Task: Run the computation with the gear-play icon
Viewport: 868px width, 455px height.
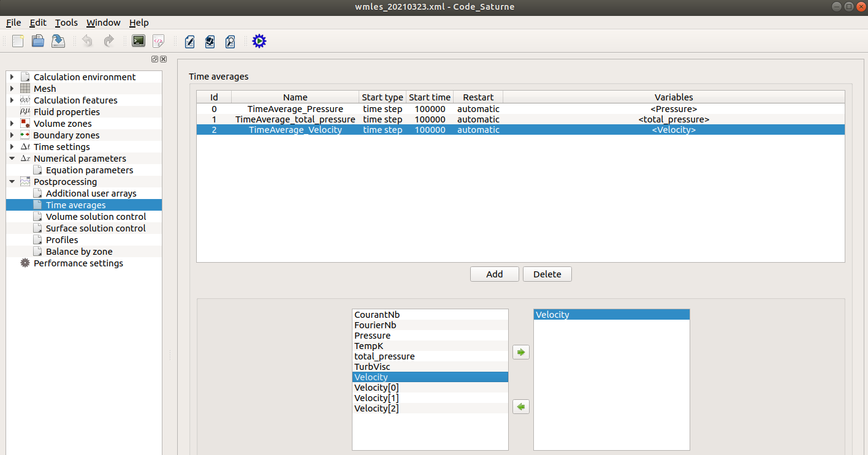Action: (259, 41)
